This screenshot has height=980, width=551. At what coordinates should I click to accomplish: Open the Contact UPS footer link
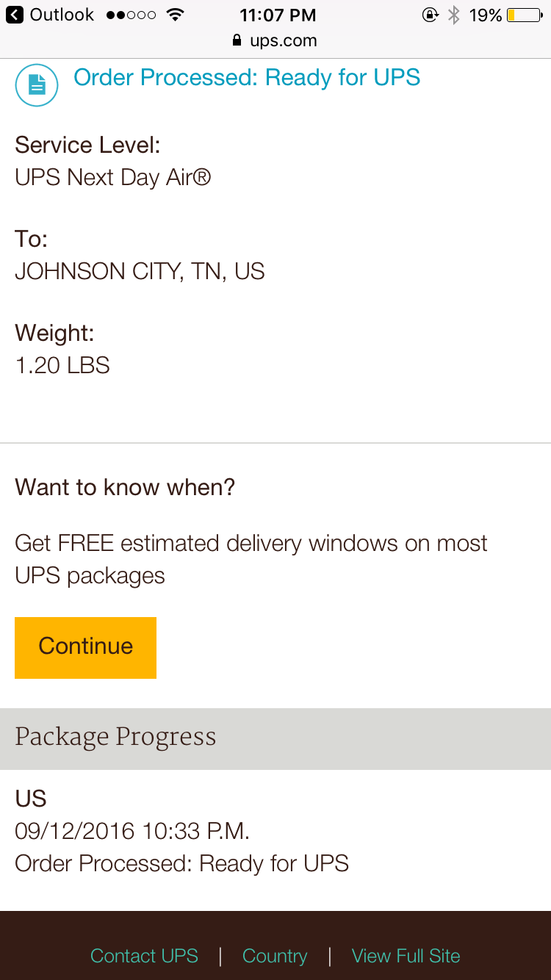tap(144, 956)
